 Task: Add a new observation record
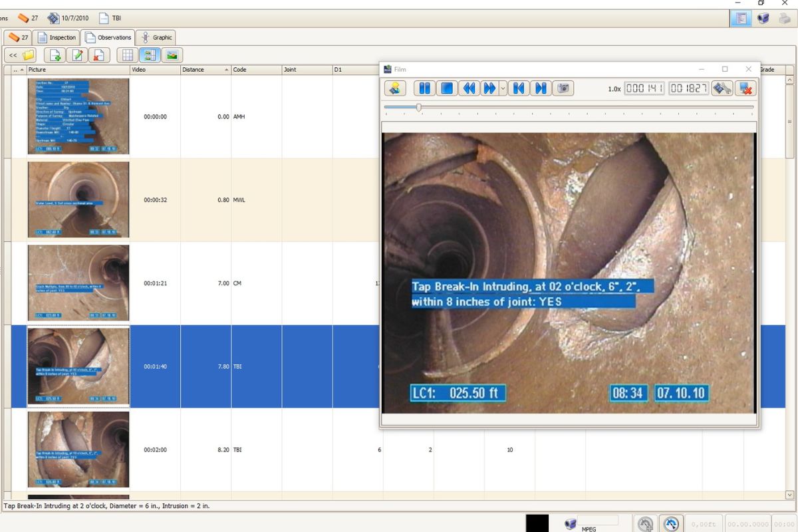(55, 55)
